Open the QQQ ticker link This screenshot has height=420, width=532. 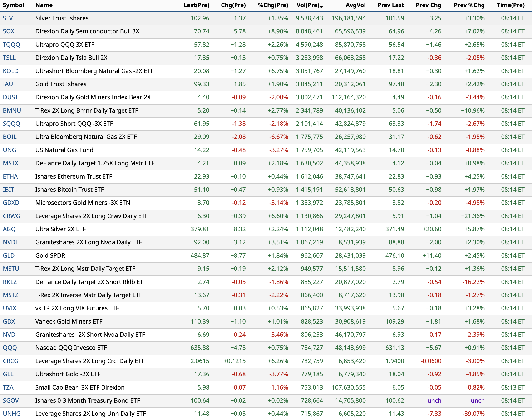point(10,348)
